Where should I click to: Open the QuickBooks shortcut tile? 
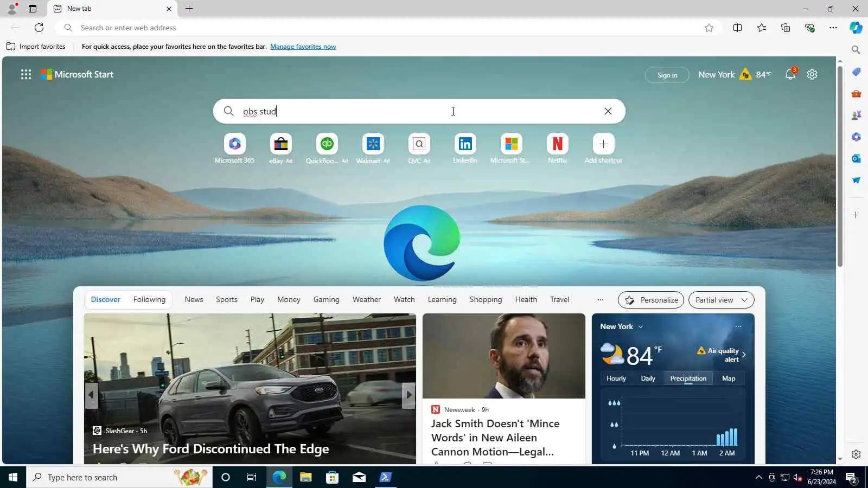point(327,144)
